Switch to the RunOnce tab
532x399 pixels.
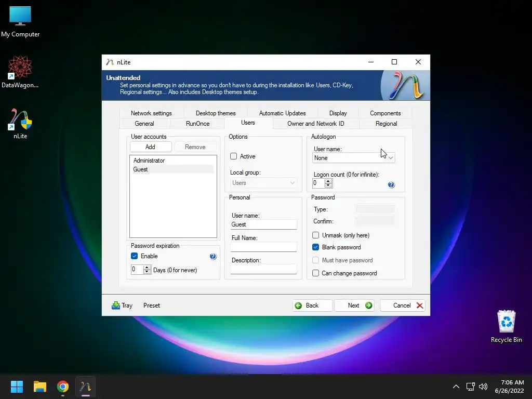tap(198, 124)
